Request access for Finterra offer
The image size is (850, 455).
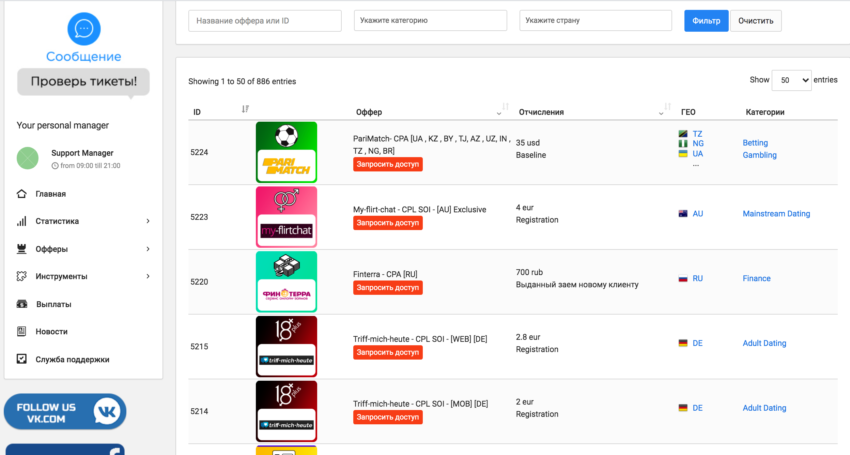pyautogui.click(x=388, y=287)
